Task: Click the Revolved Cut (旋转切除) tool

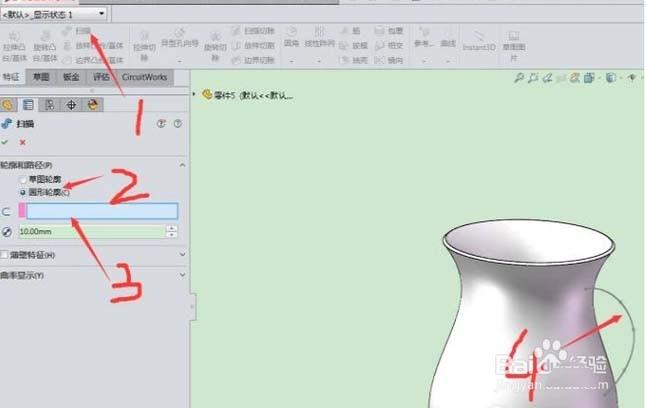Action: pyautogui.click(x=215, y=47)
